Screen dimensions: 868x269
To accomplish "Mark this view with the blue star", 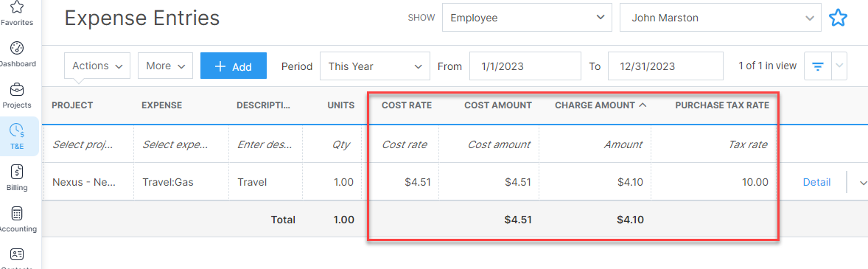I will 838,18.
